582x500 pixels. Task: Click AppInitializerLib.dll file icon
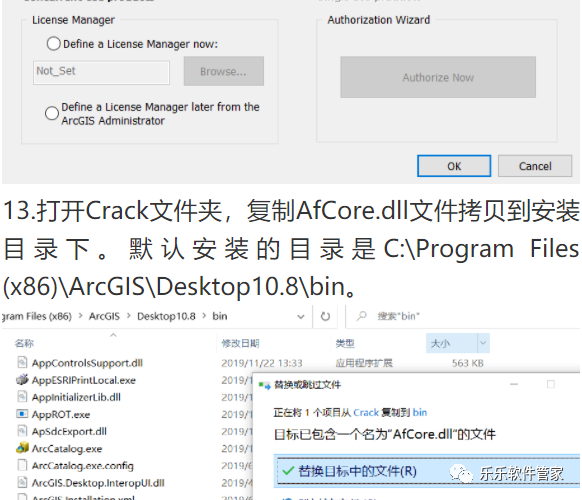tap(22, 396)
